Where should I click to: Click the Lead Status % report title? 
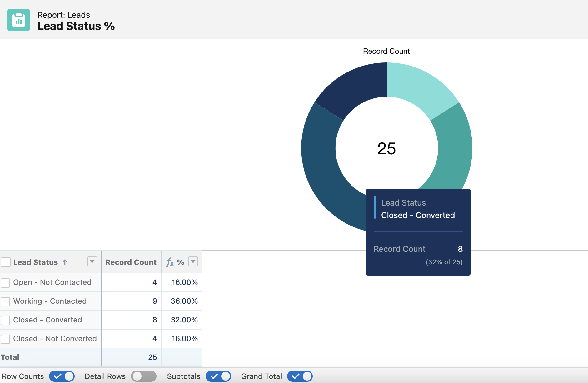76,26
